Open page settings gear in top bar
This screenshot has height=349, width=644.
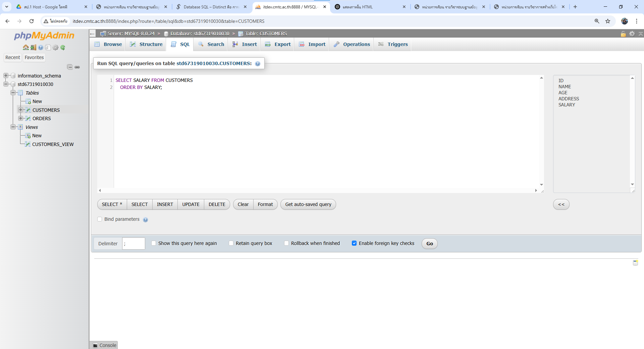(632, 34)
